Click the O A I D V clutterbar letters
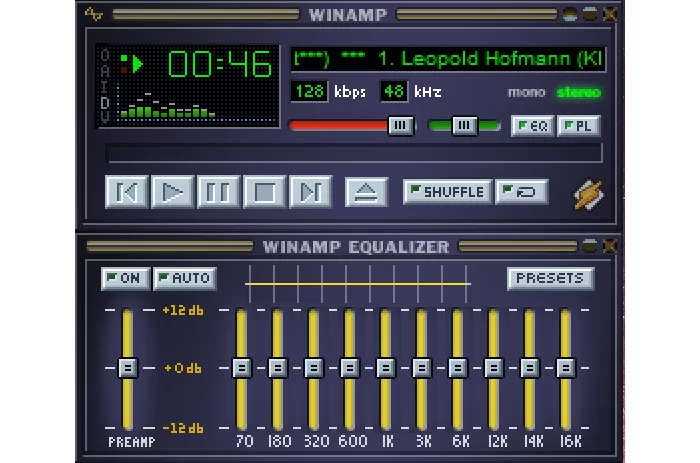The height and width of the screenshot is (463, 700). tap(105, 86)
